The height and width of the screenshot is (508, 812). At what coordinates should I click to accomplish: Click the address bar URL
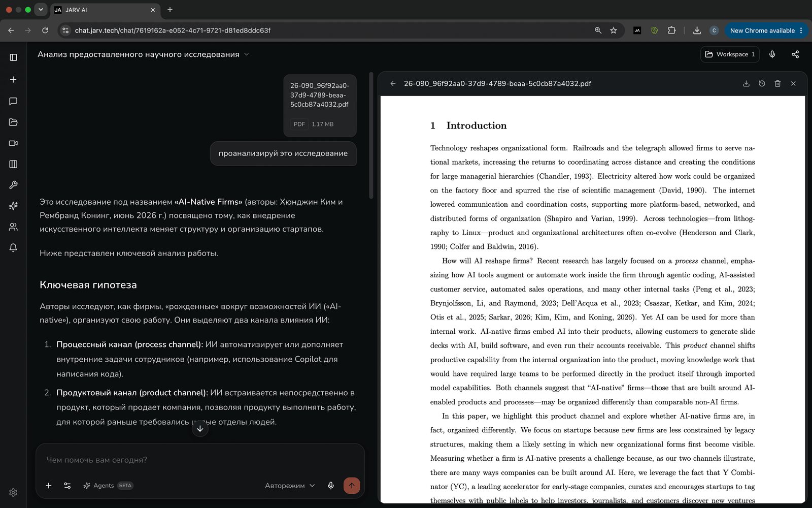(x=173, y=30)
